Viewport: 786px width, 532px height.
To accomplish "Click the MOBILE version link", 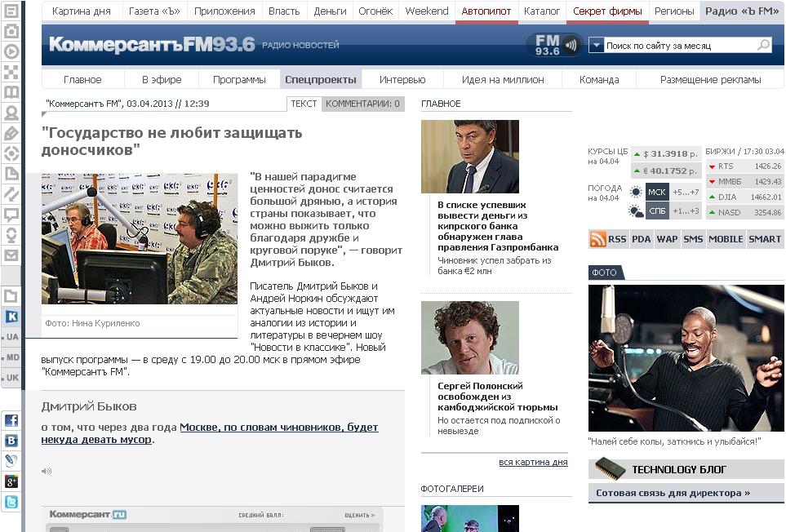I will [726, 239].
